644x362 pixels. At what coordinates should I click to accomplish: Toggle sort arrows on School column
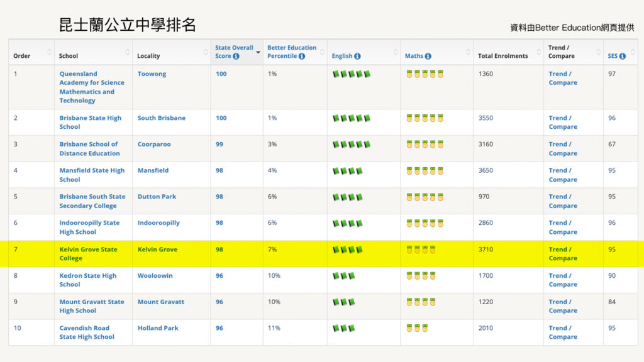coord(128,52)
